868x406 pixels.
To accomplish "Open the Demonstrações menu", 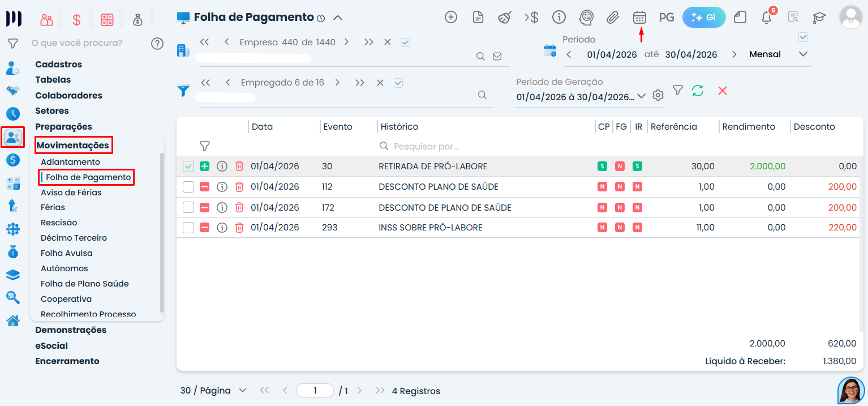I will tap(71, 330).
